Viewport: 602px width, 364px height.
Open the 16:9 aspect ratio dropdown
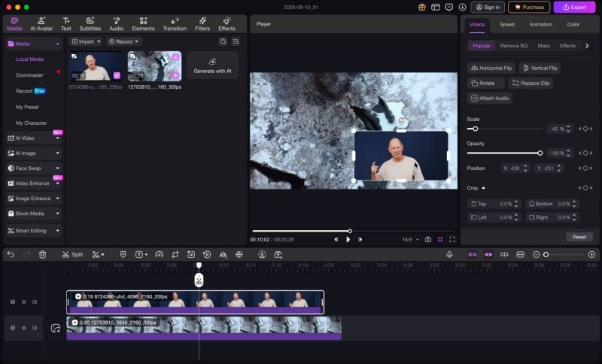410,239
